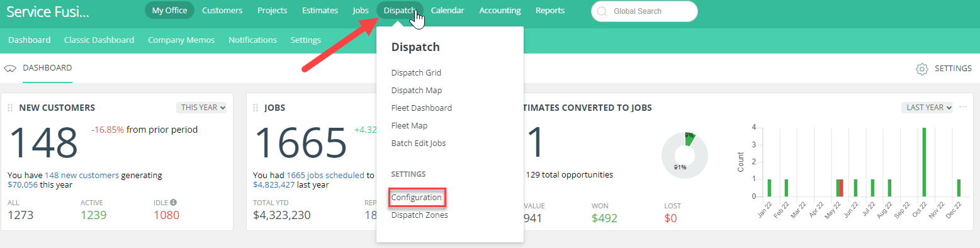Open the Dispatch menu
Image resolution: width=980 pixels, height=248 pixels.
point(400,11)
